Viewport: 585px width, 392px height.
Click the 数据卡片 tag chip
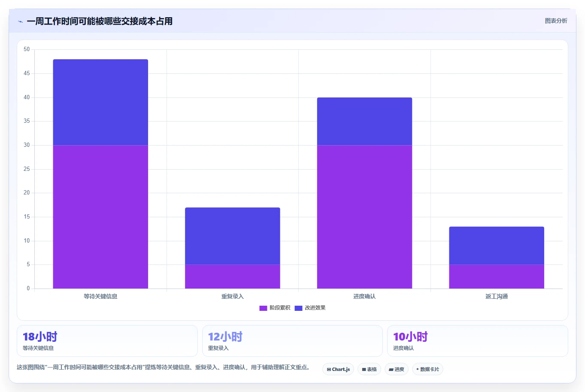(427, 369)
